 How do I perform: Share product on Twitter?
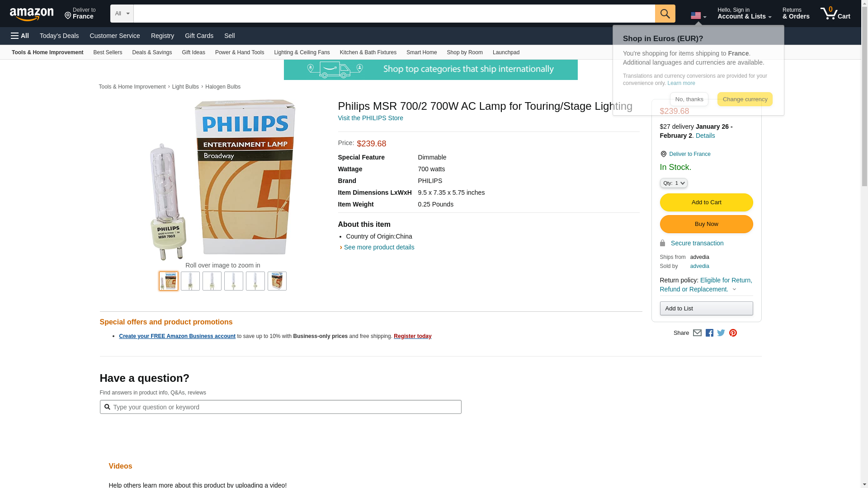pyautogui.click(x=721, y=333)
